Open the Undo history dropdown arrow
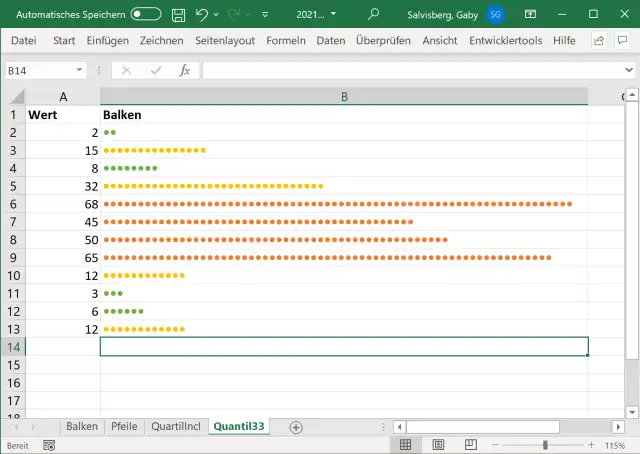 point(217,15)
